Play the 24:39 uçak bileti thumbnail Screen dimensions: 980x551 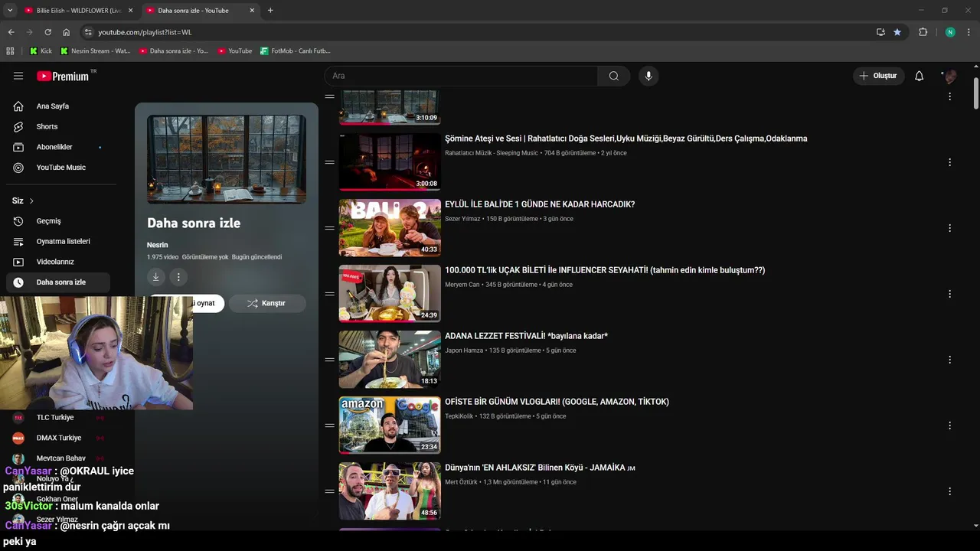pyautogui.click(x=390, y=294)
